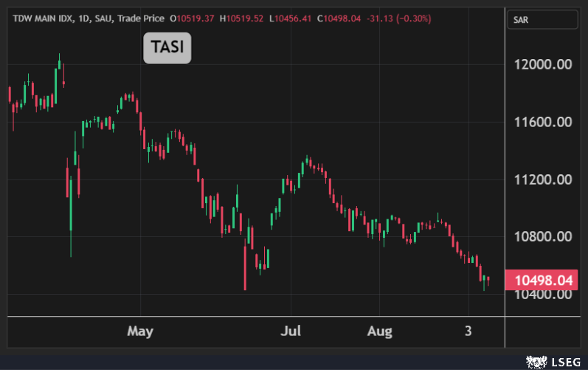The image size is (588, 370).
Task: Click the 3 date marker on time axis
Action: [x=468, y=331]
